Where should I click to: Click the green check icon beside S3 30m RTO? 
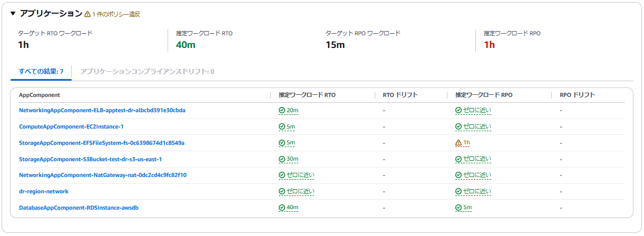click(282, 159)
